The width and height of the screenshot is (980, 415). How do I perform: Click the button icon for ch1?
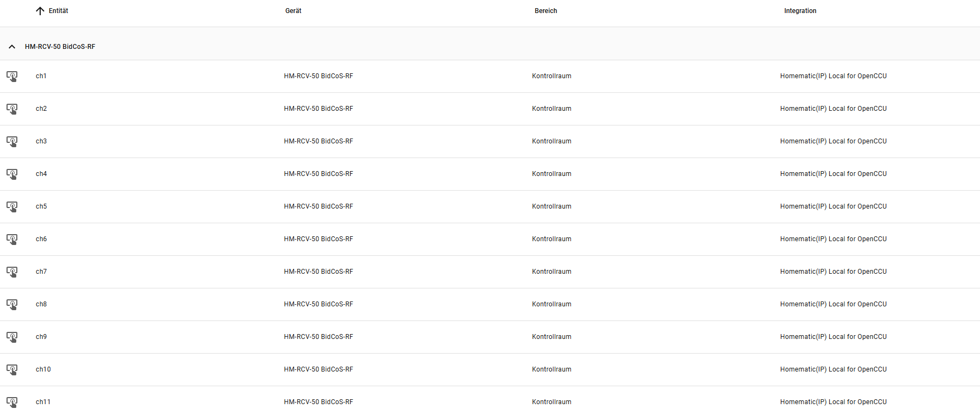click(x=12, y=76)
